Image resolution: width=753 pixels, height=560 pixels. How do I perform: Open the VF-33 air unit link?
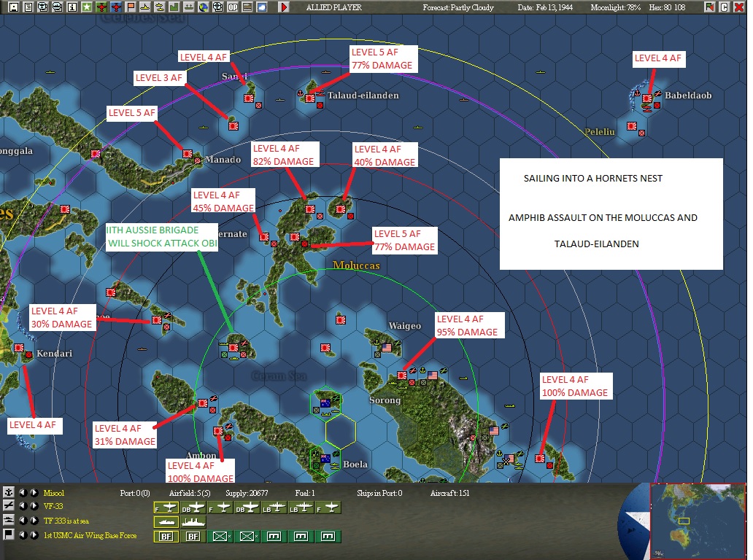coord(53,506)
